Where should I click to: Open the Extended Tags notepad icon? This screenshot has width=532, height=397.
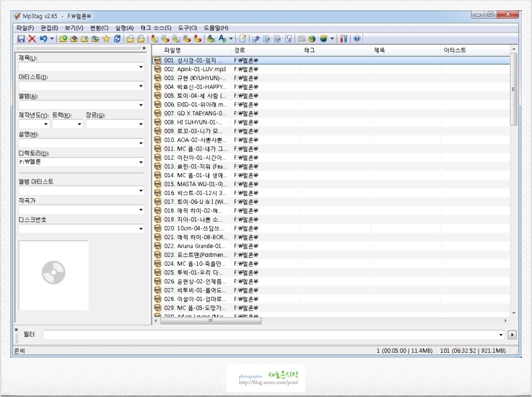point(243,39)
